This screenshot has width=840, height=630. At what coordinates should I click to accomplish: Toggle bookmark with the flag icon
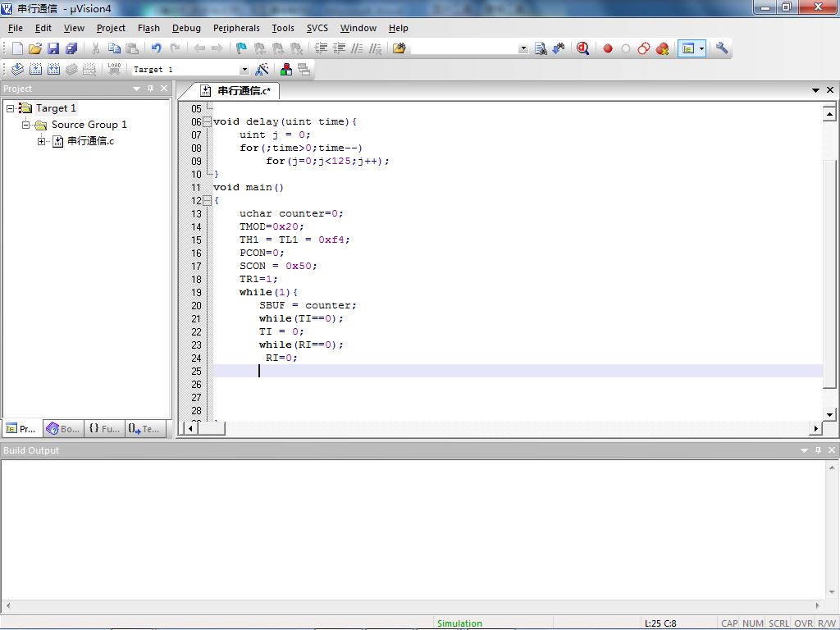tap(241, 48)
